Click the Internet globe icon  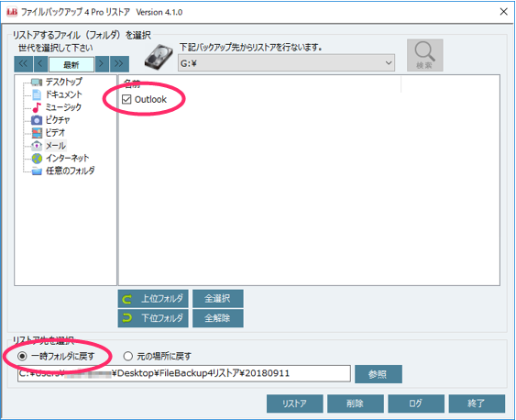(37, 159)
